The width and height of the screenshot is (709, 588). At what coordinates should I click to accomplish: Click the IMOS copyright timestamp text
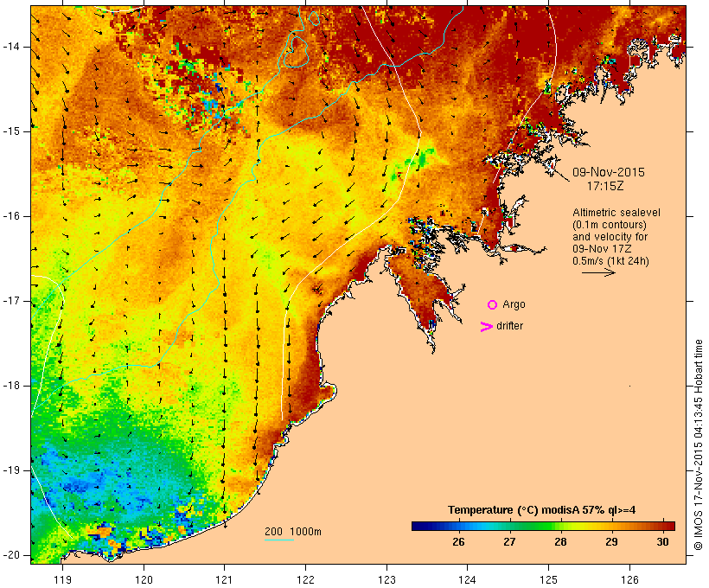699,444
